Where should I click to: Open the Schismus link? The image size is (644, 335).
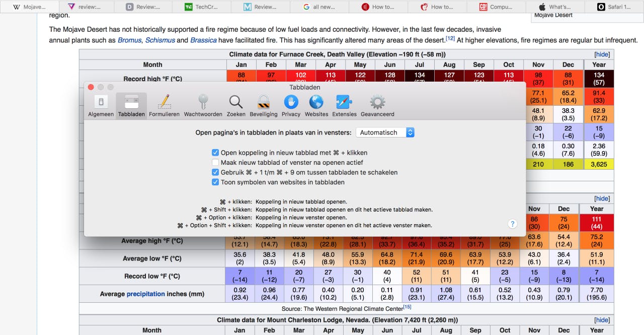tap(160, 40)
